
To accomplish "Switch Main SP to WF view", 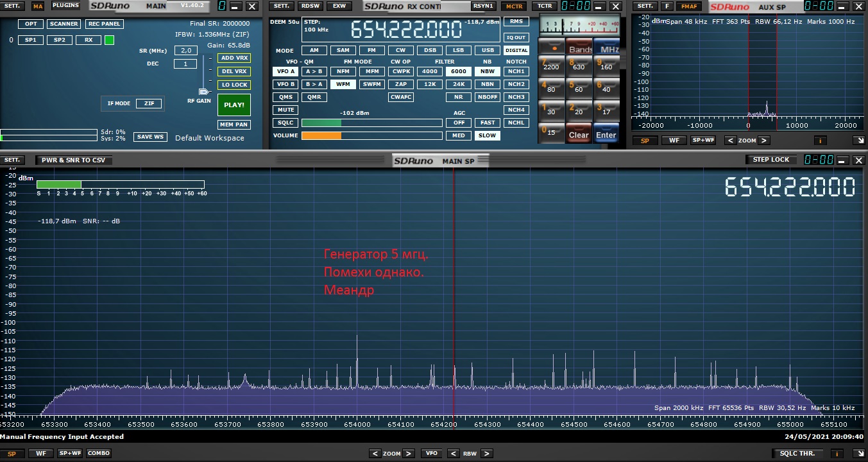I will click(40, 454).
